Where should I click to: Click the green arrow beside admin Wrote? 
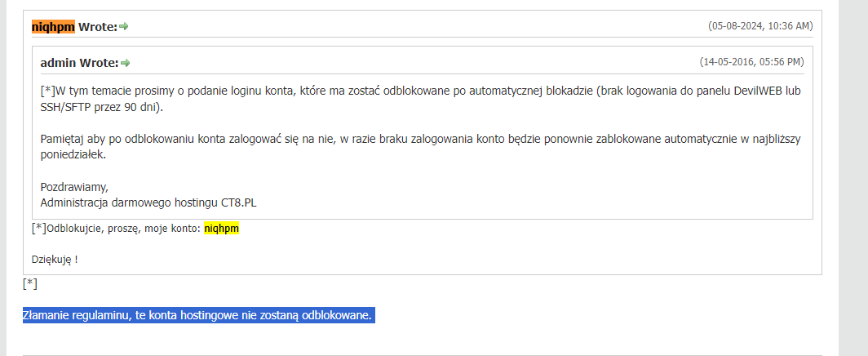pos(126,63)
